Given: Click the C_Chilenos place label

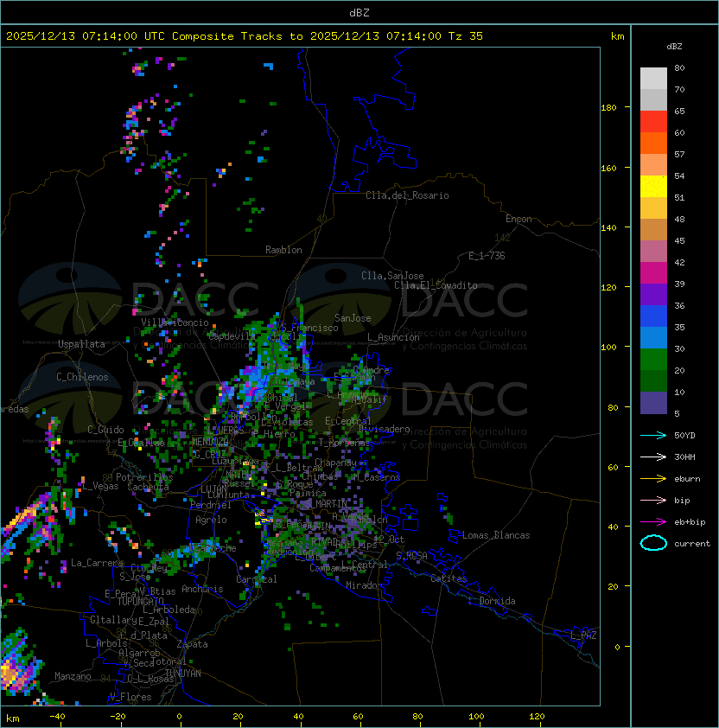Looking at the screenshot, I should tap(82, 377).
